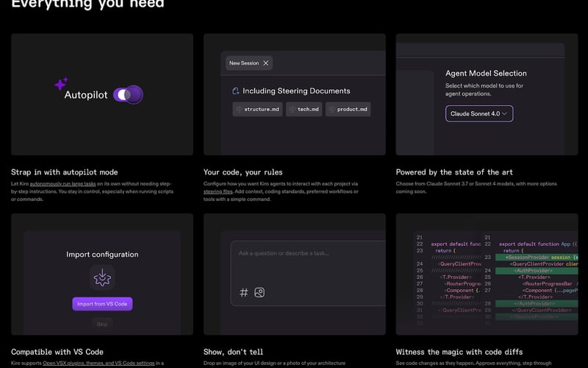
Task: Click the structure.md file icon
Action: [239, 109]
